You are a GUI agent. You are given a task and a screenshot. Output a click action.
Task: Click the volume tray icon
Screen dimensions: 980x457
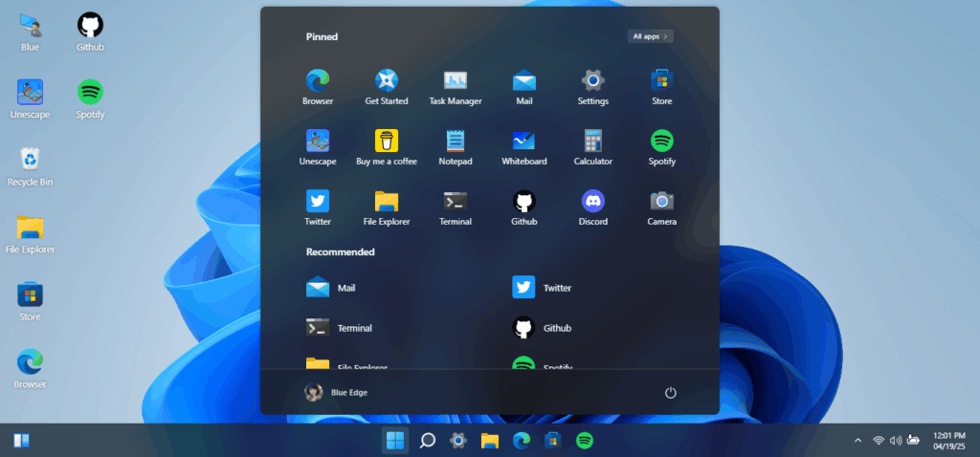895,441
